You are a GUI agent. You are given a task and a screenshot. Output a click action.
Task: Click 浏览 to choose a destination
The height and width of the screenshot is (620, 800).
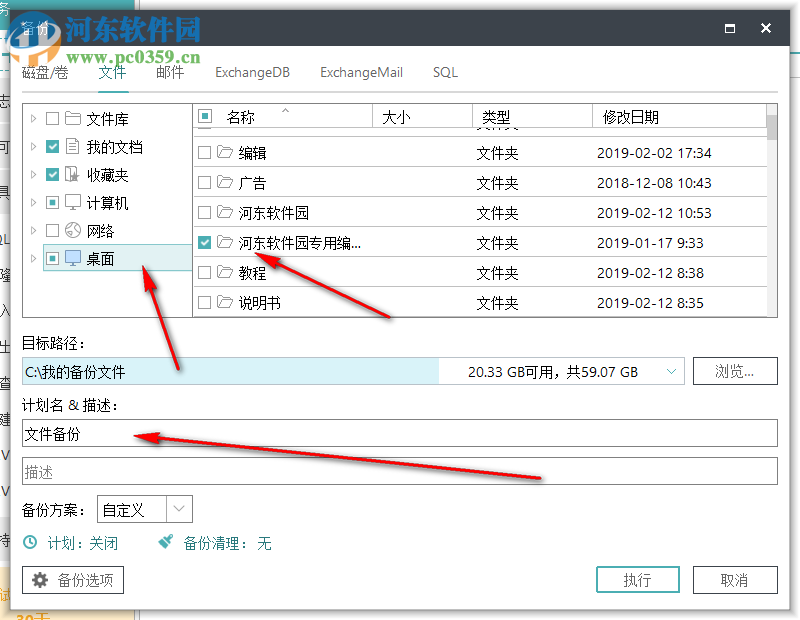735,370
